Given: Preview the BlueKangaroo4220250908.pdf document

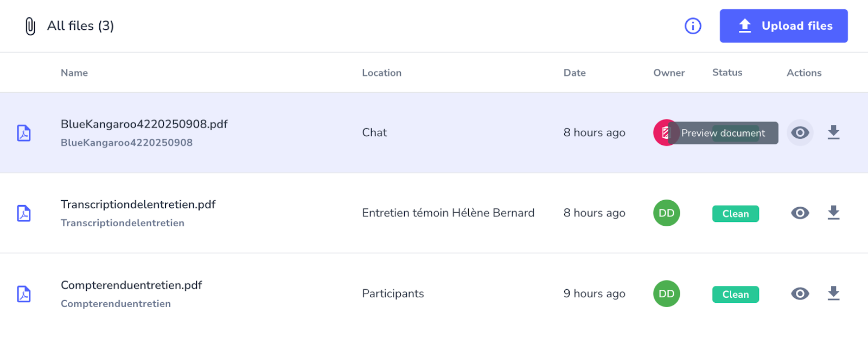Looking at the screenshot, I should coord(800,133).
